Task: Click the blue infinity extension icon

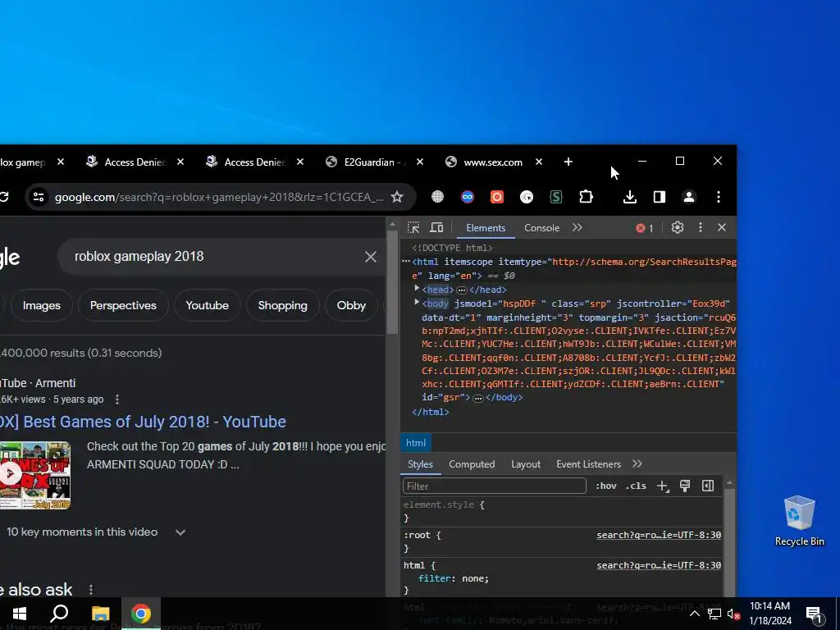Action: coord(468,197)
